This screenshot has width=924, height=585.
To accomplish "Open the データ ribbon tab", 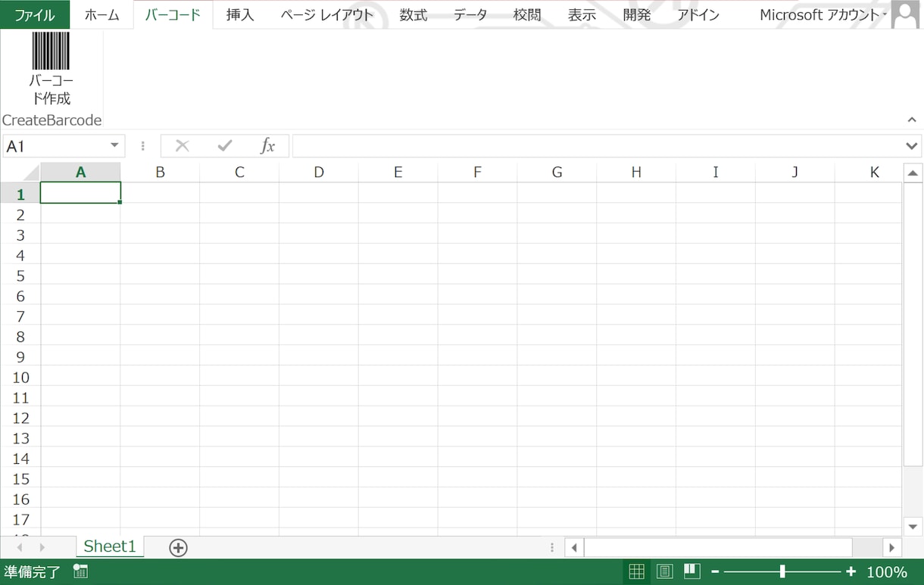I will click(470, 15).
